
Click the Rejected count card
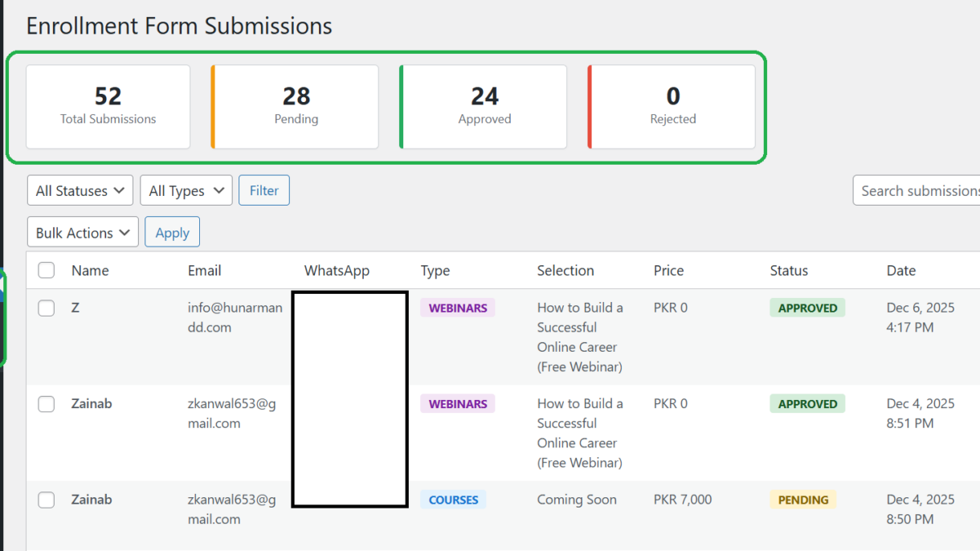[x=672, y=107]
